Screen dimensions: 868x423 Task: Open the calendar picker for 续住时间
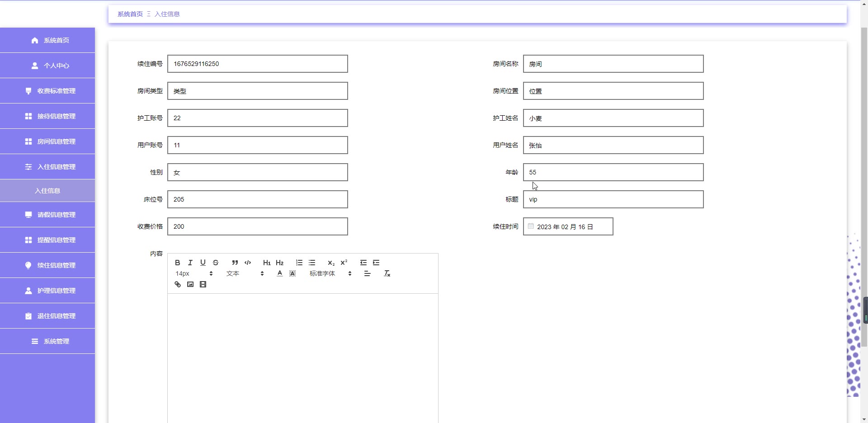(x=531, y=226)
